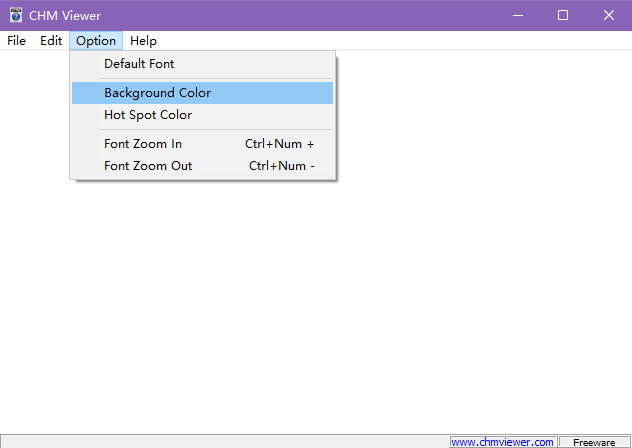This screenshot has width=632, height=448.
Task: Select the Background Color menu entry
Action: click(157, 93)
